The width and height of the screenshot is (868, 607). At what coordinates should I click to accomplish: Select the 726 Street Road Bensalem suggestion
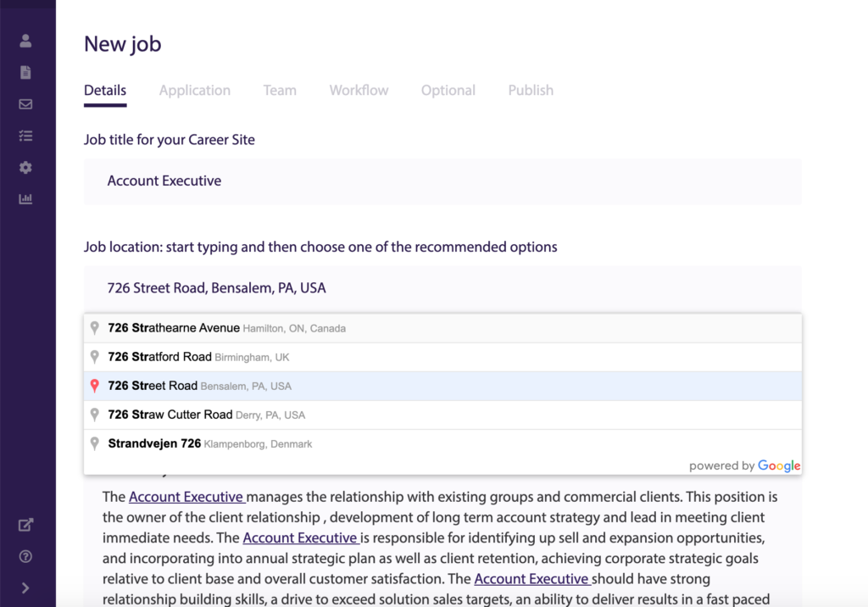pos(442,386)
